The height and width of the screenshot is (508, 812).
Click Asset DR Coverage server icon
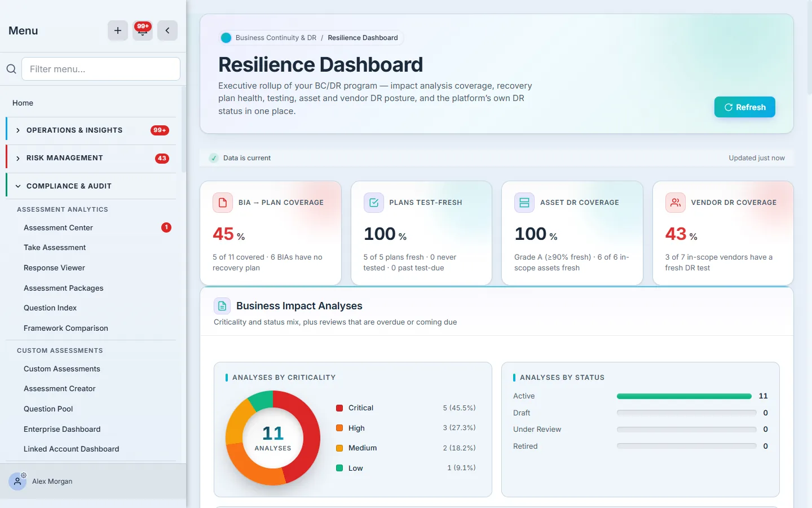[x=524, y=203]
